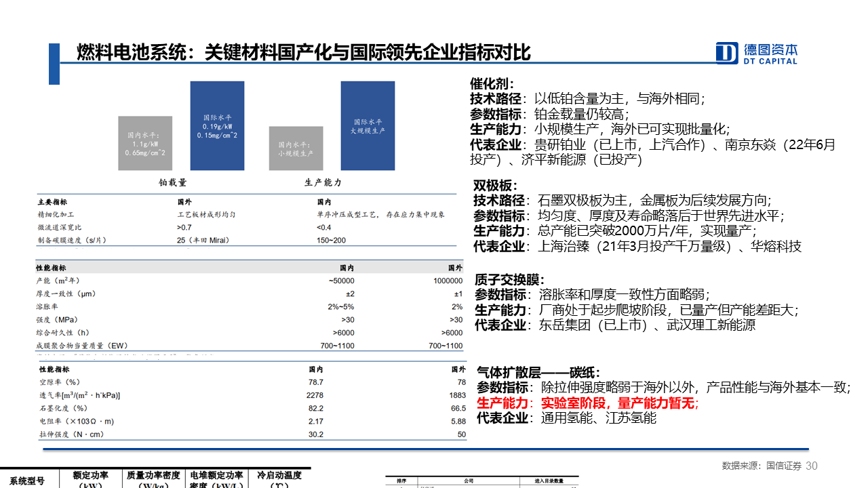Image resolution: width=868 pixels, height=488 pixels.
Task: Select the 电阻率 row label
Action: (x=77, y=422)
